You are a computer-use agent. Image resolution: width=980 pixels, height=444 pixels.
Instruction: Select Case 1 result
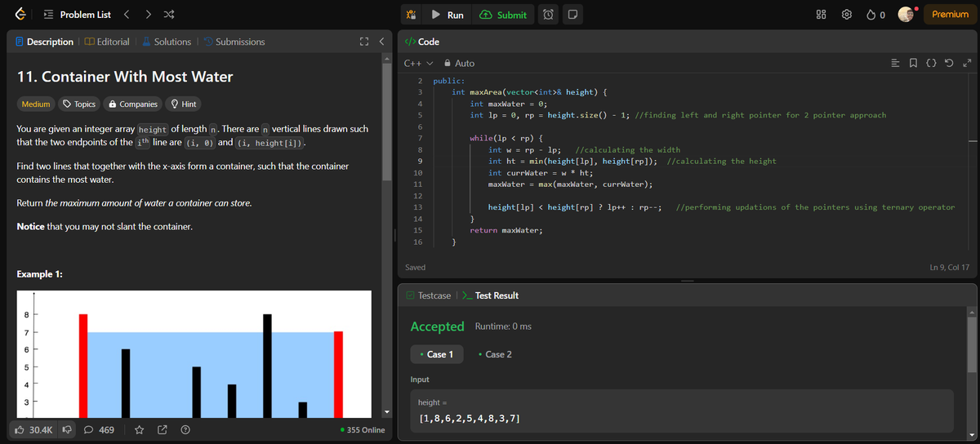click(436, 354)
